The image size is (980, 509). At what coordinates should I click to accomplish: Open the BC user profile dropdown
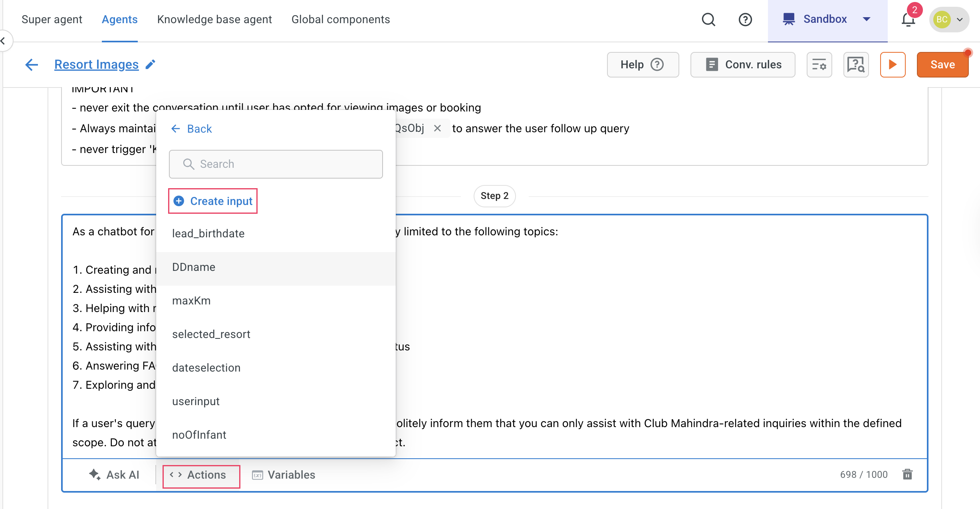(949, 19)
